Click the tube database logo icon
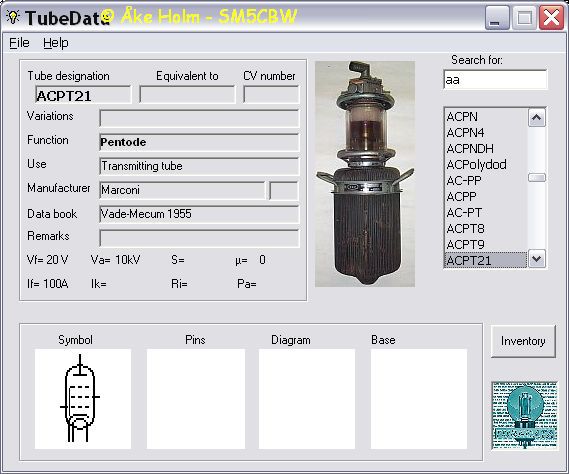Image resolution: width=569 pixels, height=474 pixels. pyautogui.click(x=524, y=415)
